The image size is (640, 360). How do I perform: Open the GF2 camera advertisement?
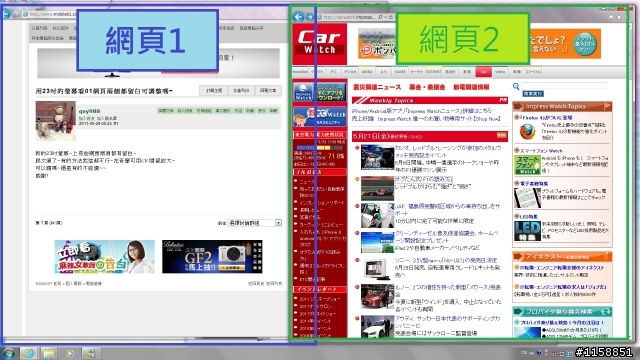coord(212,257)
